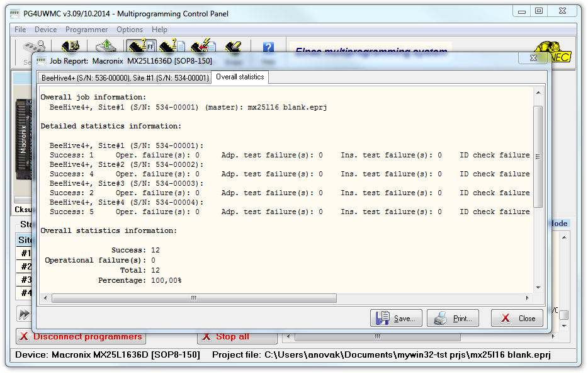Click the 'BeeHive4+, Site#3 (S/N: 534-00003):' line

click(x=127, y=183)
